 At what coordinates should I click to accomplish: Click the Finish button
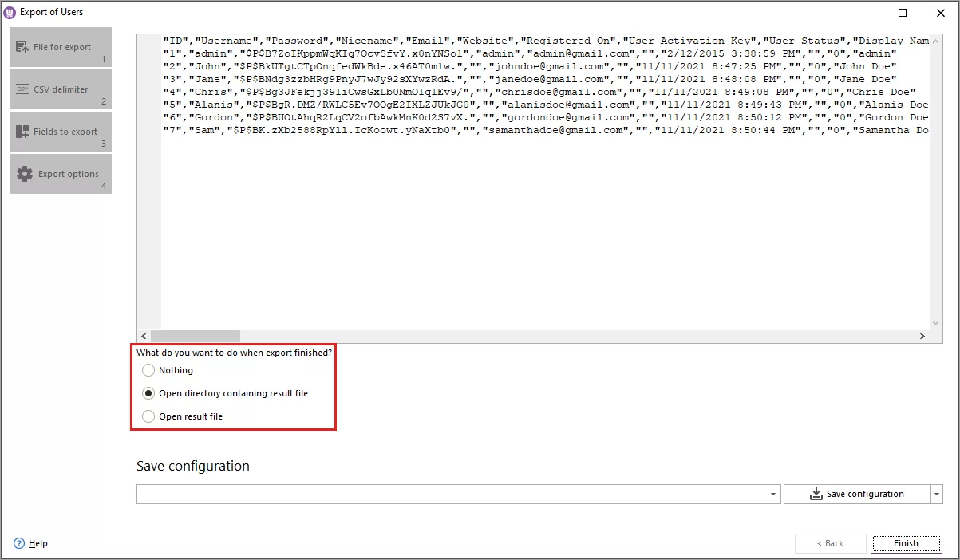pos(907,542)
